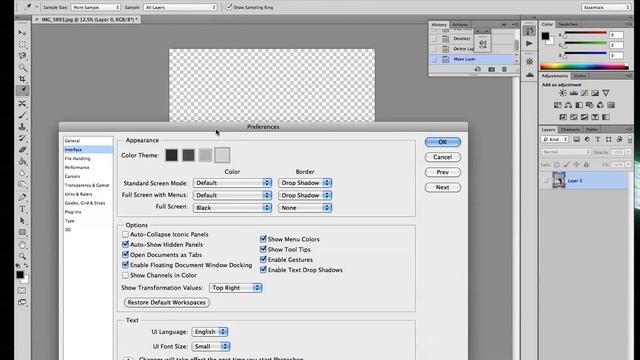Uncheck Show Menu Colors
Image resolution: width=640 pixels, height=360 pixels.
263,239
